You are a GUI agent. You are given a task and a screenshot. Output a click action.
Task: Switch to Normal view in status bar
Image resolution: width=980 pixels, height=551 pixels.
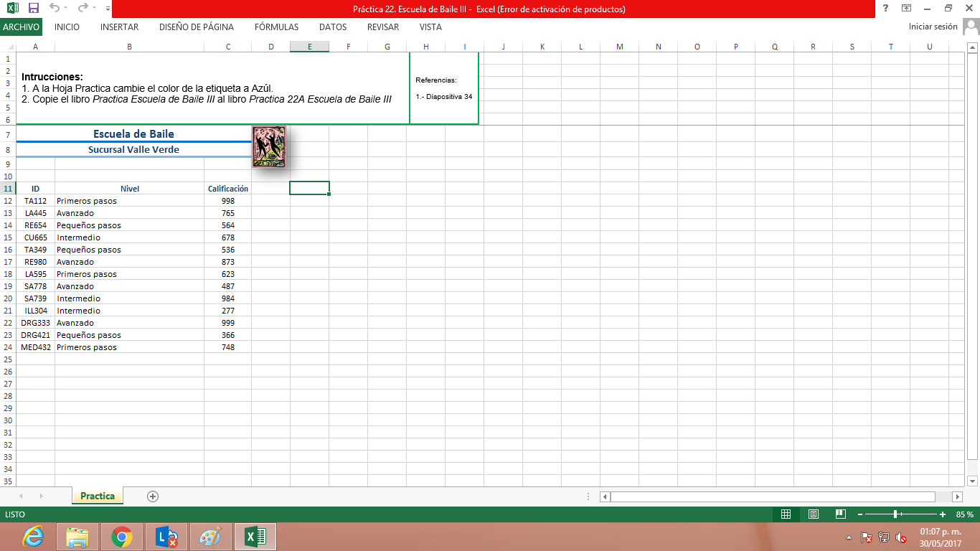tap(786, 514)
